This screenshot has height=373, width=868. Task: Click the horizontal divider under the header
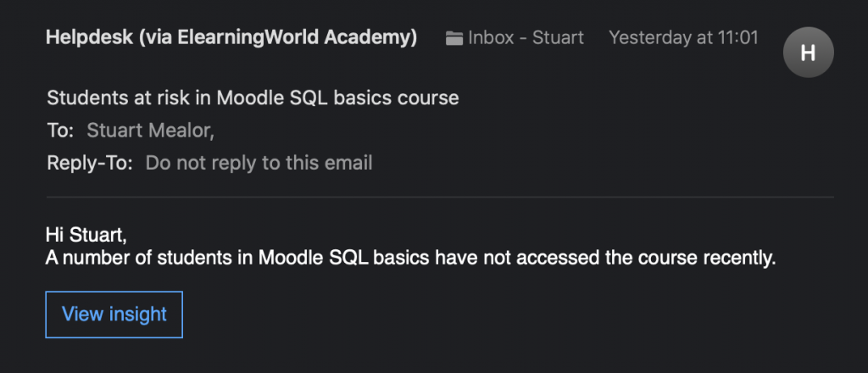tap(440, 197)
